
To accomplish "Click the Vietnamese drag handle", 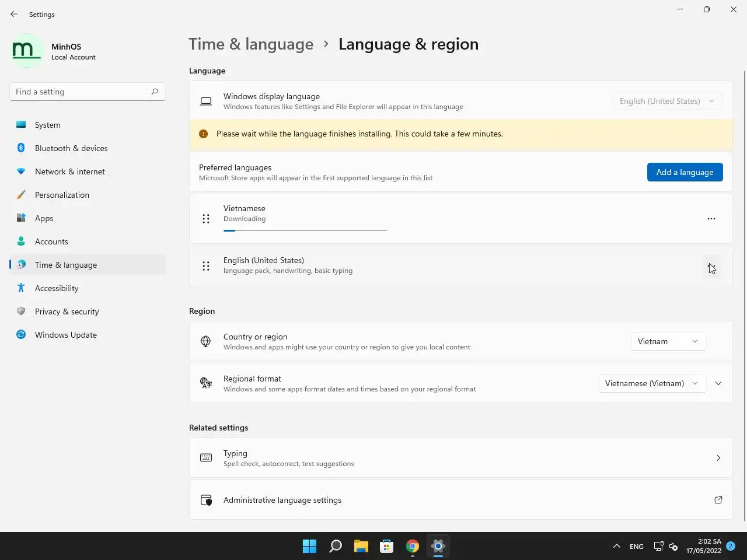I will (x=206, y=219).
